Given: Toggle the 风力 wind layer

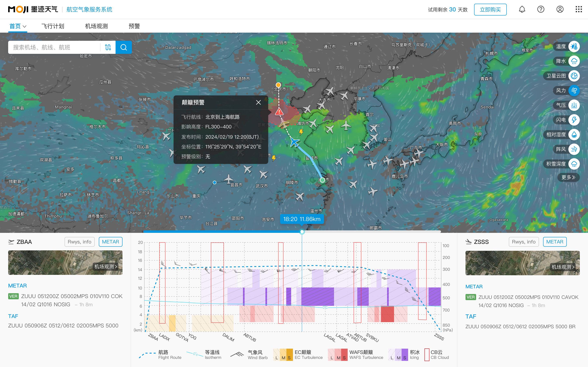Looking at the screenshot, I should (x=574, y=91).
